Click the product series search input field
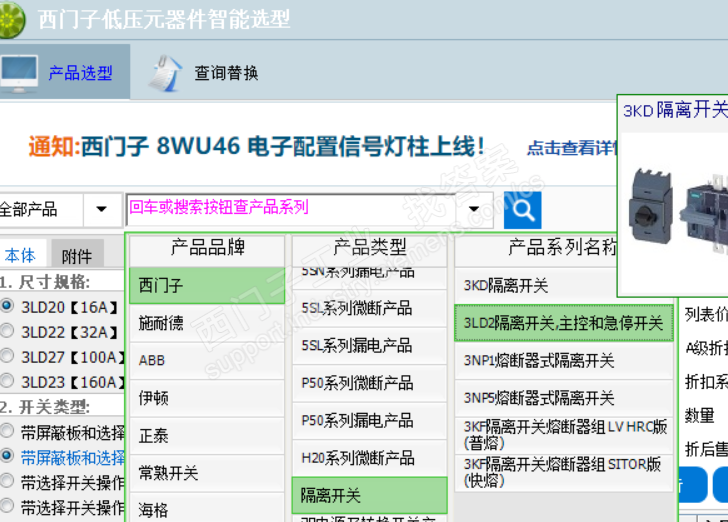The image size is (728, 522). tap(291, 210)
